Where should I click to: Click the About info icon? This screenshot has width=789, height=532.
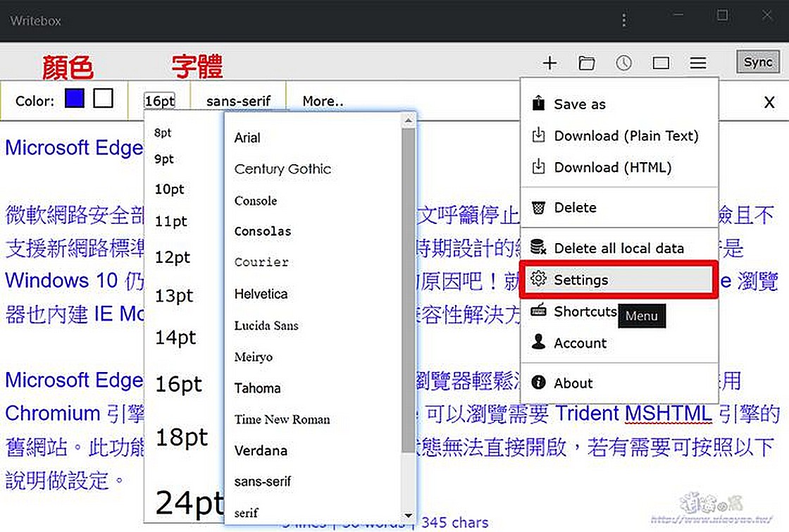[538, 383]
